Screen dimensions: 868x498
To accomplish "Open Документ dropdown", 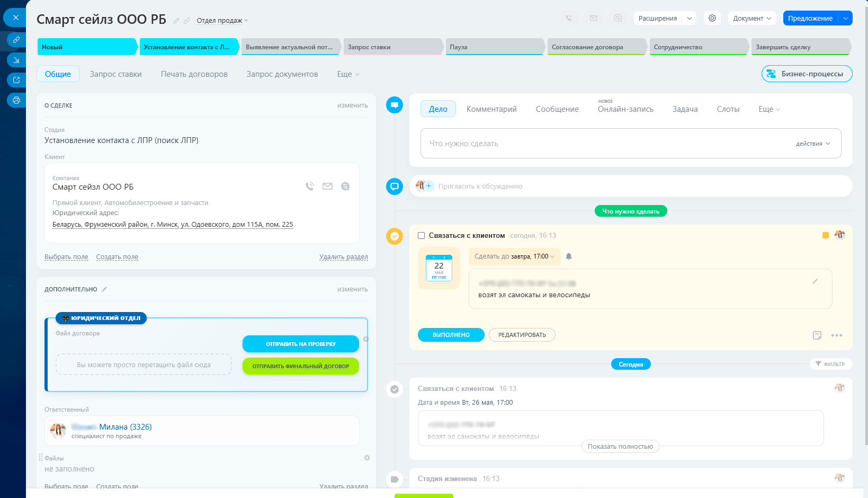I will [x=752, y=18].
